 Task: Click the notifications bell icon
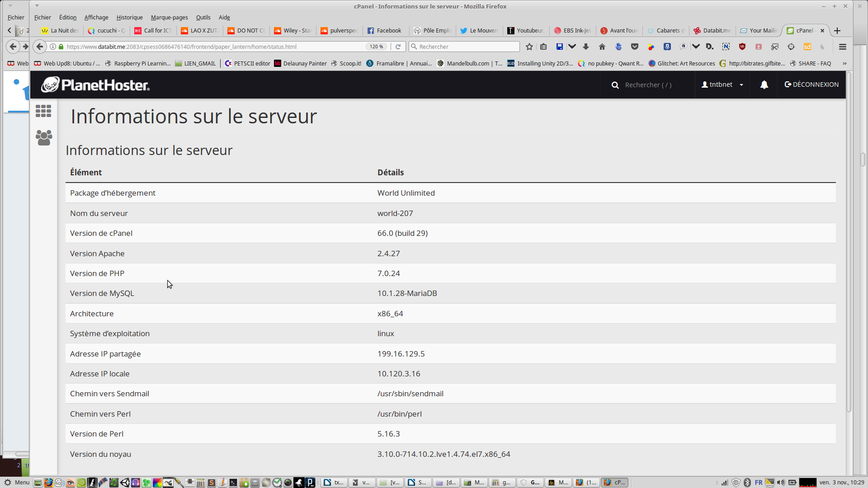(764, 85)
